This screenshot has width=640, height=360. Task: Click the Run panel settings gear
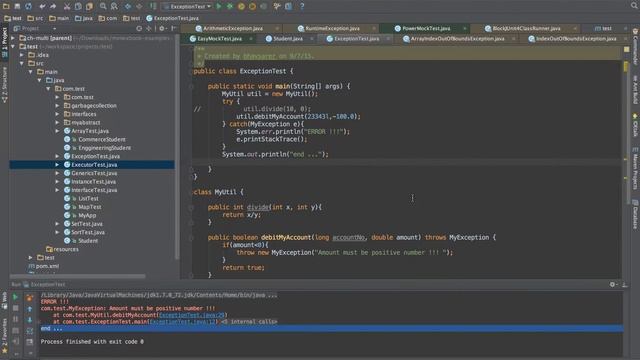pos(613,284)
